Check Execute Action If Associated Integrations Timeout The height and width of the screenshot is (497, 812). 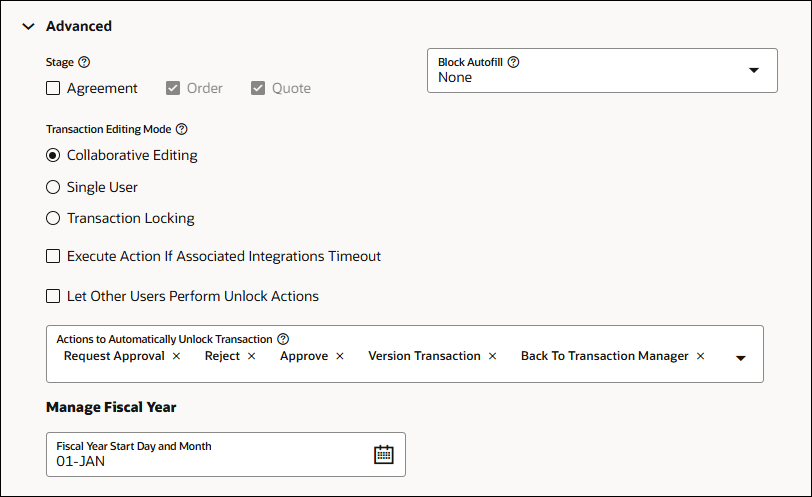54,256
